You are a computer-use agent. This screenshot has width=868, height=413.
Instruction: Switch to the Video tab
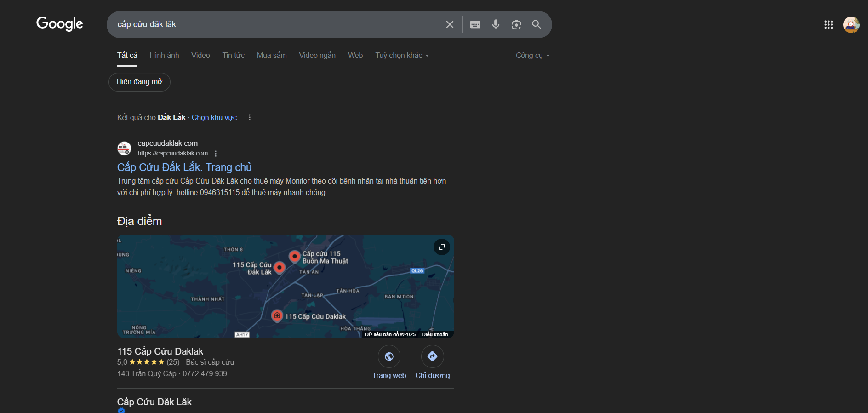click(200, 55)
